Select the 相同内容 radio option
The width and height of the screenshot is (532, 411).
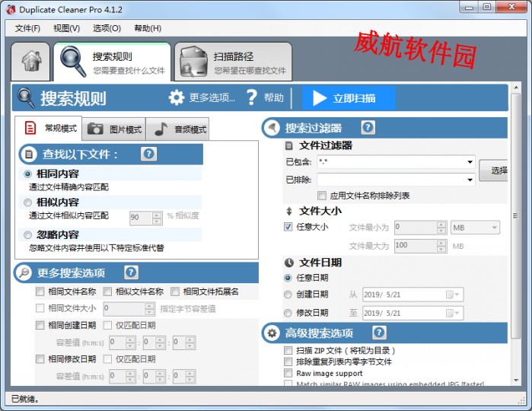coord(28,174)
